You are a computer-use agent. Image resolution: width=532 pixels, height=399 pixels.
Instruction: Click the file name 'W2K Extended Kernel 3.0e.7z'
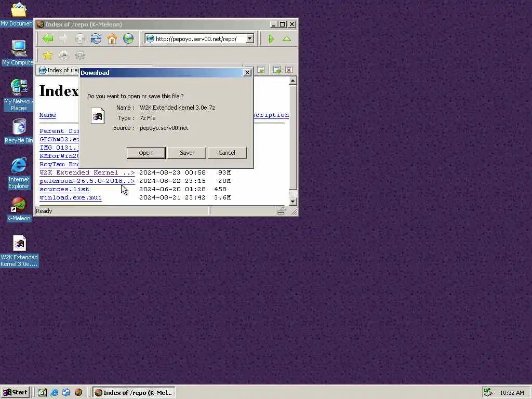coord(178,108)
